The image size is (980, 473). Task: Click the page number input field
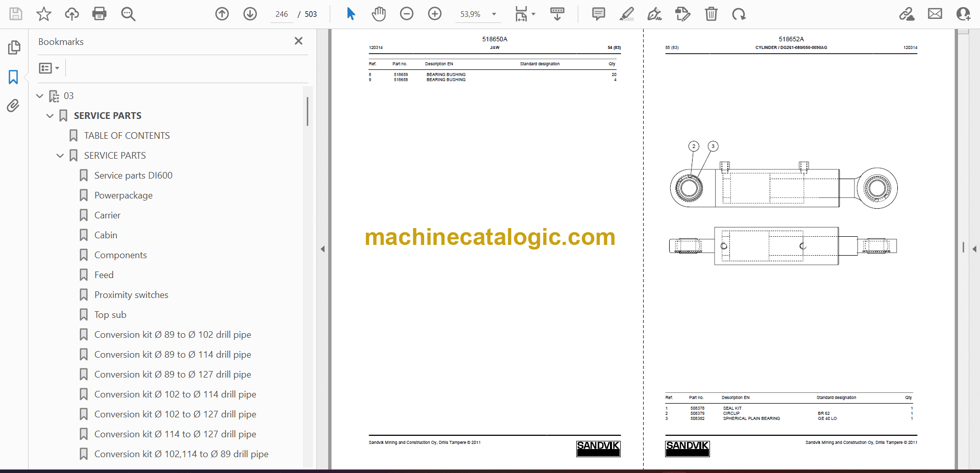coord(282,14)
